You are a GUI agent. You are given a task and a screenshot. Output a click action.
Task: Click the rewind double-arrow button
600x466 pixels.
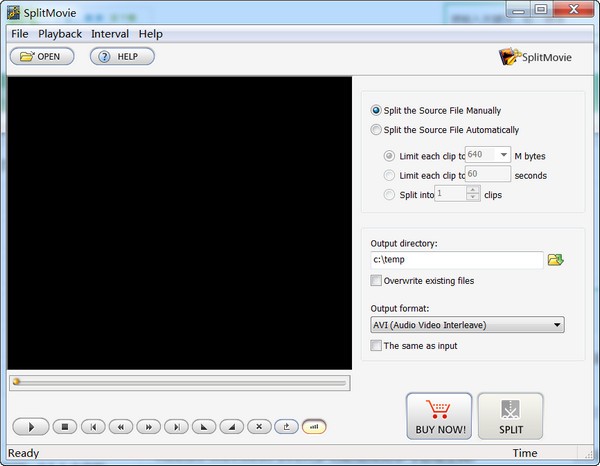coord(121,427)
